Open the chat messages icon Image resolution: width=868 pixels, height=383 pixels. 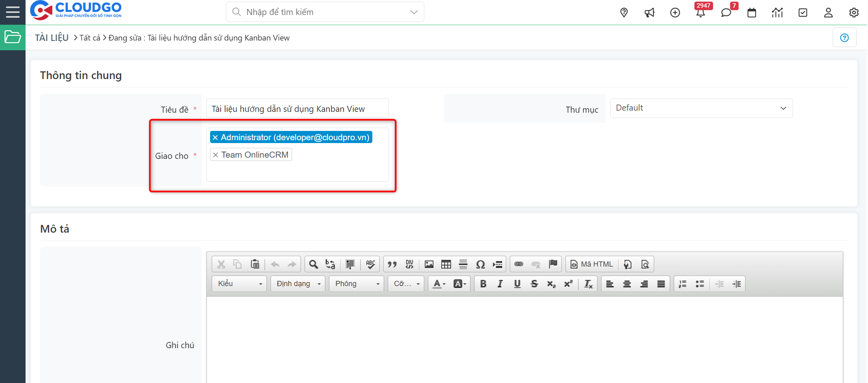tap(726, 13)
